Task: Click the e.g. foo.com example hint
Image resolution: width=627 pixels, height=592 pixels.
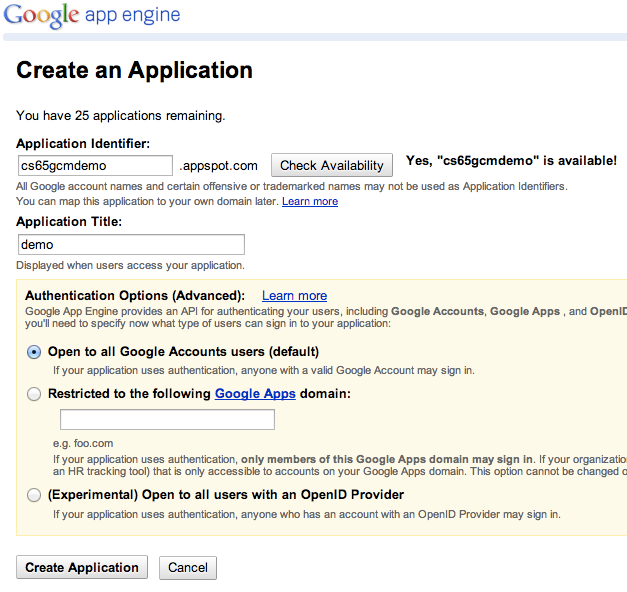Action: point(84,442)
